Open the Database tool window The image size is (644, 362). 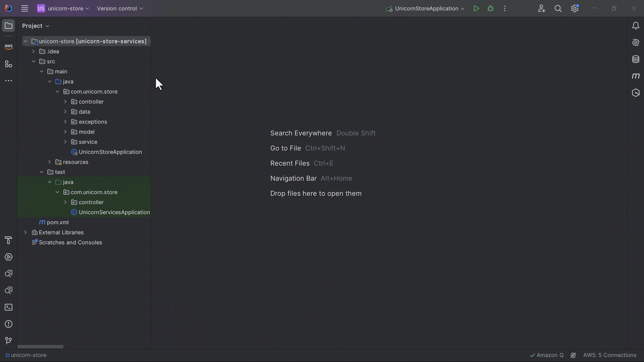[x=636, y=59]
